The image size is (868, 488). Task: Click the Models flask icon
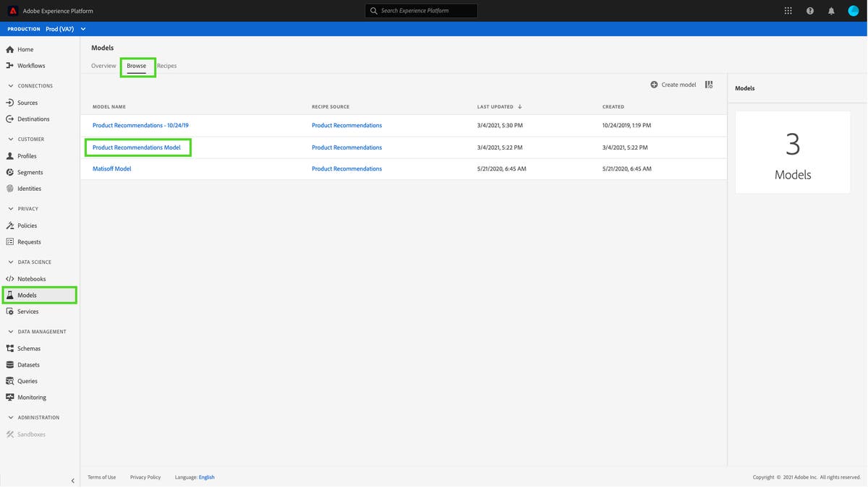pos(10,295)
